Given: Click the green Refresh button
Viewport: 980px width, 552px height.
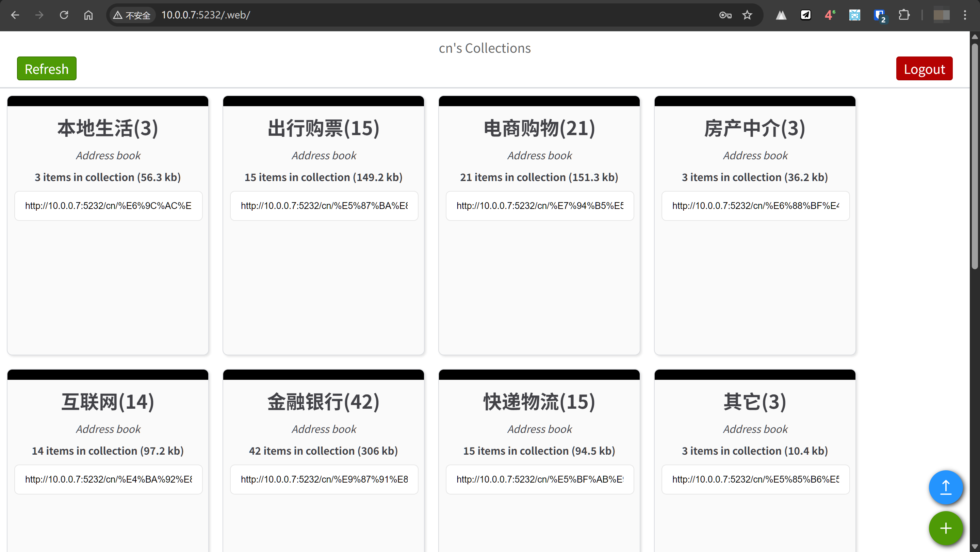Looking at the screenshot, I should (46, 68).
